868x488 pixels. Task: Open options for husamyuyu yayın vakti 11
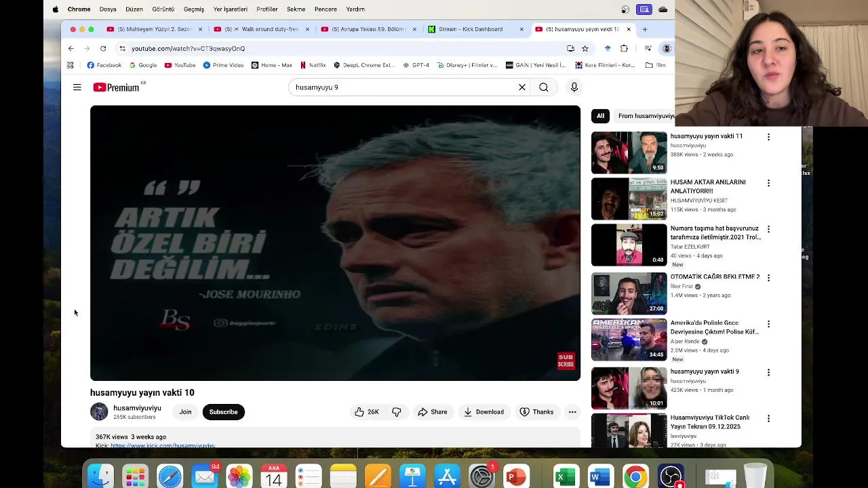pos(768,137)
